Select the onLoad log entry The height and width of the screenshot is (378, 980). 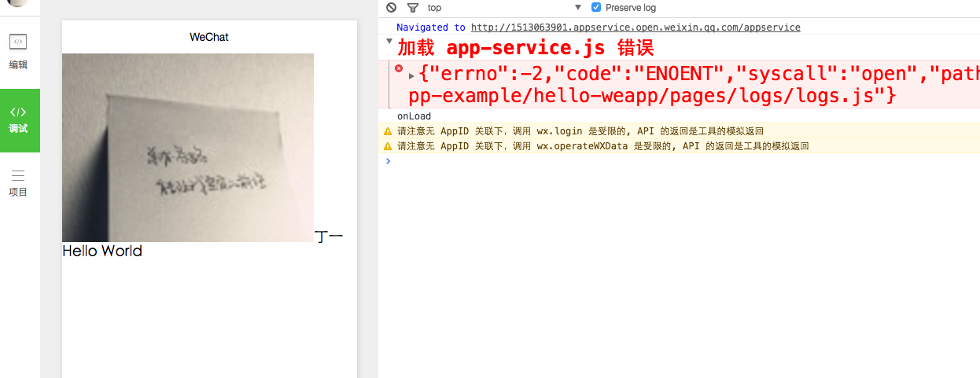point(414,116)
